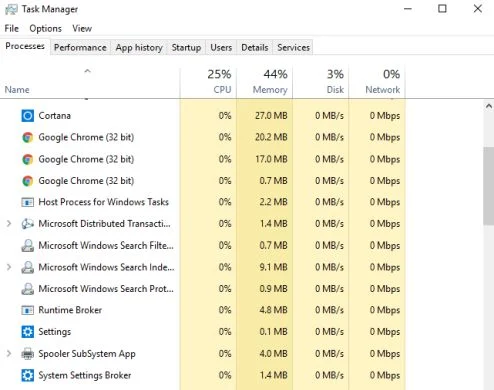
Task: Click the 4.8 MB memory value
Action: (x=273, y=310)
